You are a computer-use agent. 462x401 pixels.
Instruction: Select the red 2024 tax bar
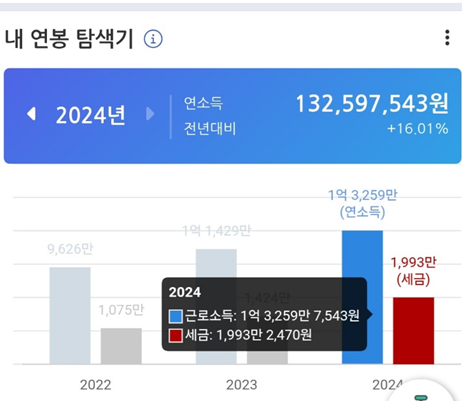[x=413, y=331]
